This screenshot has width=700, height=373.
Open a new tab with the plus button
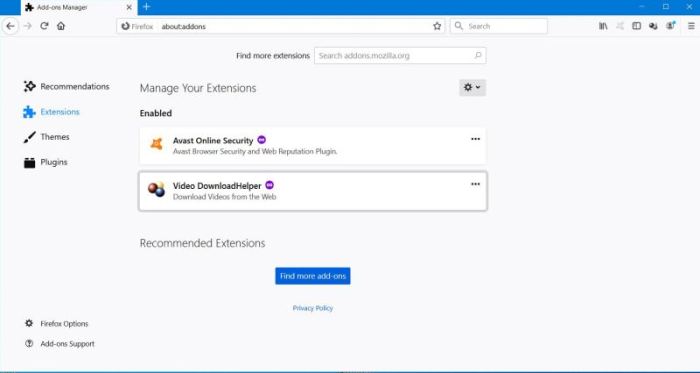click(x=146, y=7)
